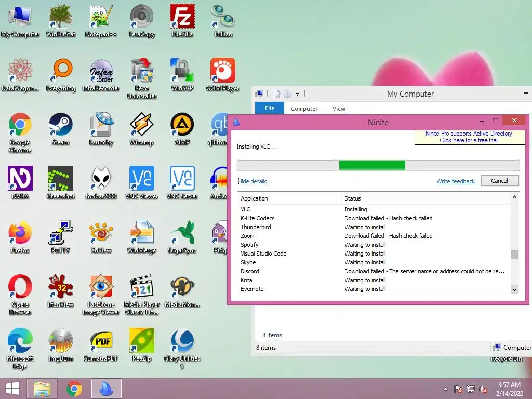Open FastStone Image Viewer shortcut
Image resolution: width=532 pixels, height=399 pixels.
101,295
